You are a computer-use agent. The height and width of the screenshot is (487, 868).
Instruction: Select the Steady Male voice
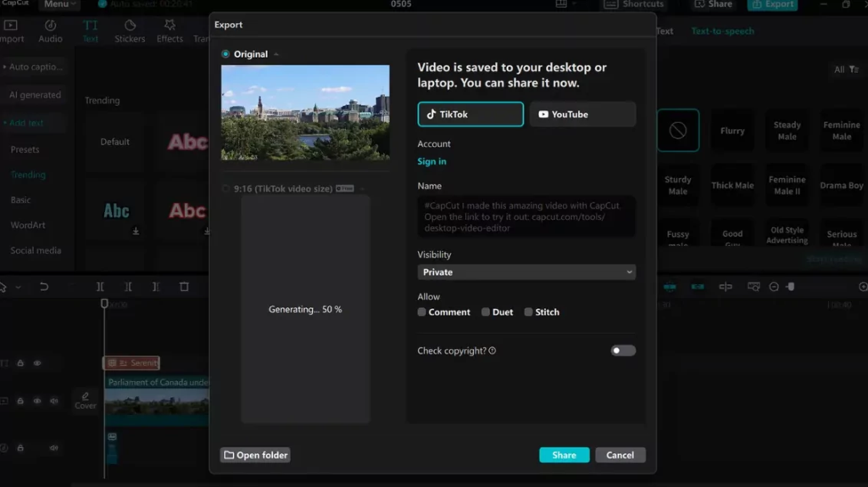pyautogui.click(x=787, y=131)
